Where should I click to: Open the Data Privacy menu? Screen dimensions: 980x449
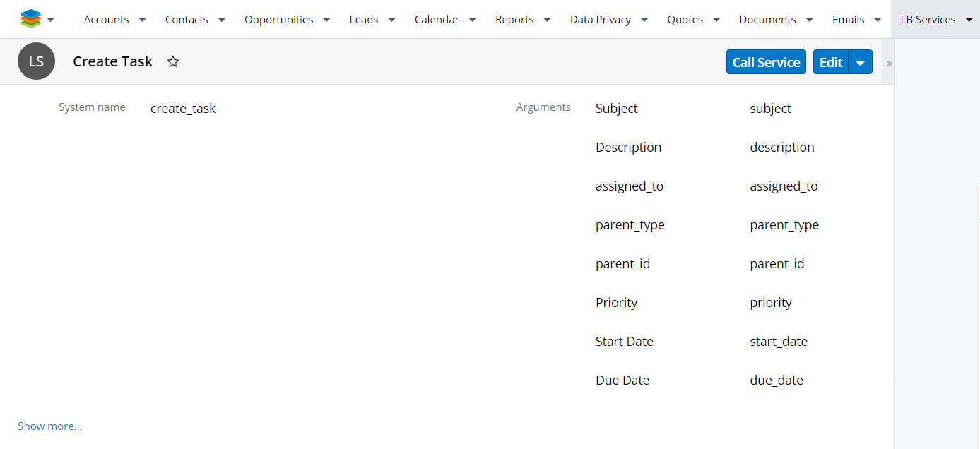click(599, 19)
